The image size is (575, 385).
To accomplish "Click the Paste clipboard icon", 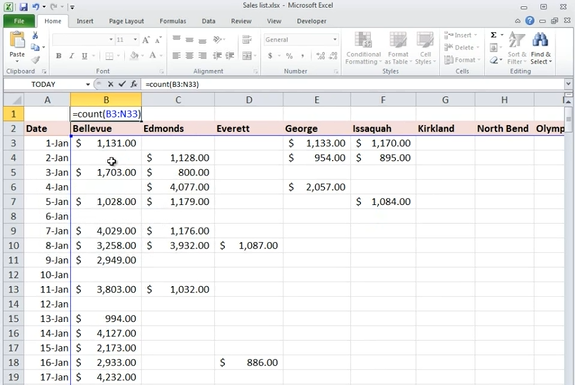I will (17, 40).
